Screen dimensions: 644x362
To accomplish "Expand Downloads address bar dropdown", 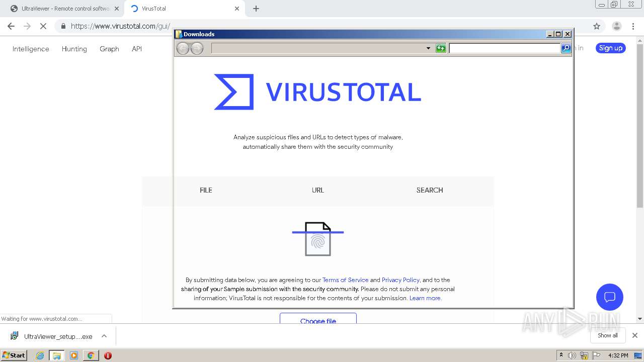I will pyautogui.click(x=428, y=48).
